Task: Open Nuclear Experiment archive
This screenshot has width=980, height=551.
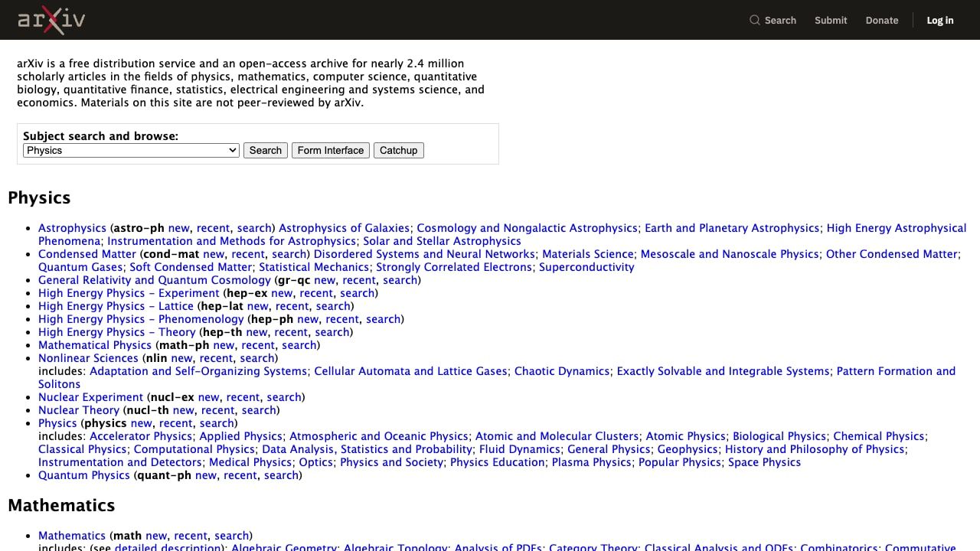Action: [90, 397]
